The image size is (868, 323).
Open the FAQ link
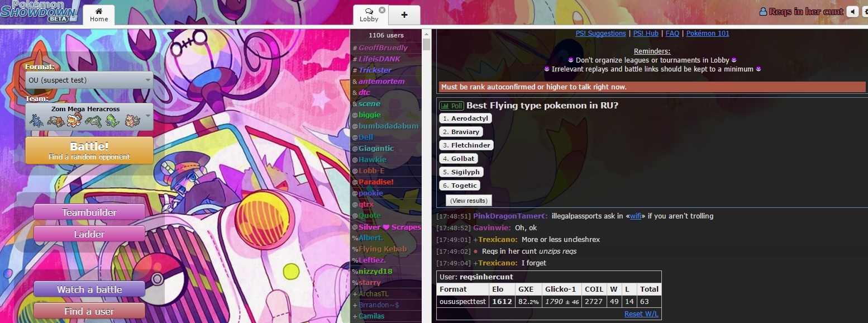tap(673, 34)
